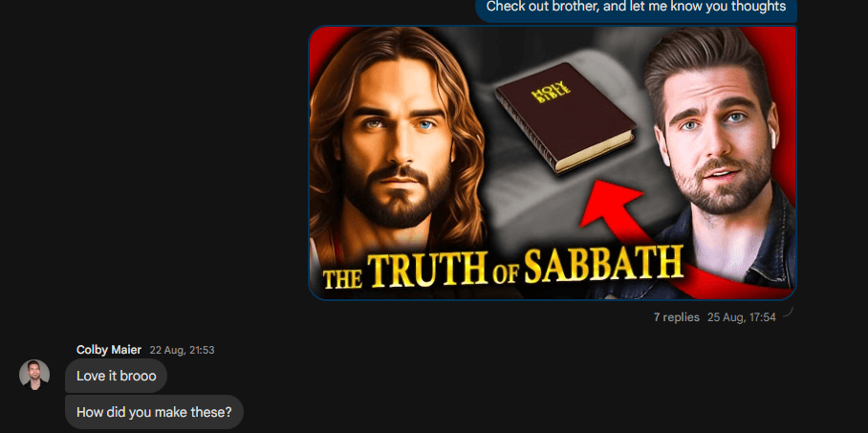868x433 pixels.
Task: Click the curved bubble tail beside 17:54
Action: point(789,313)
